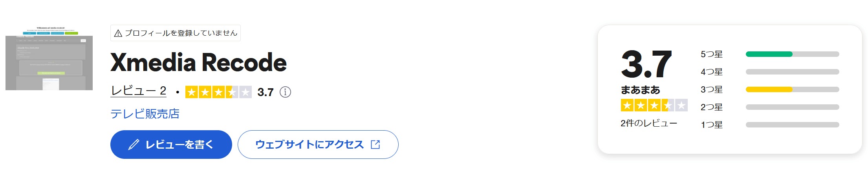This screenshot has width=868, height=171.
Task: Click the warning triangle icon beside プロフィールを登録していません
Action: pyautogui.click(x=118, y=33)
